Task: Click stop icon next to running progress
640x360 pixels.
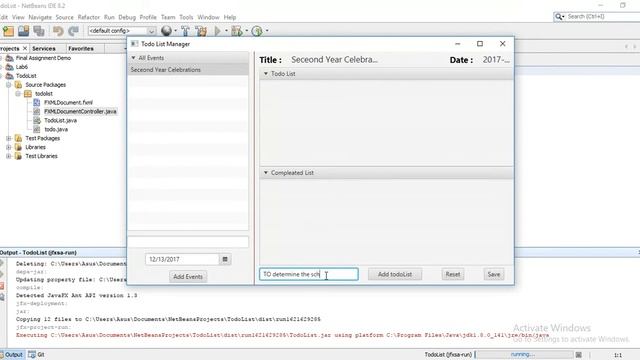Action: pos(579,355)
